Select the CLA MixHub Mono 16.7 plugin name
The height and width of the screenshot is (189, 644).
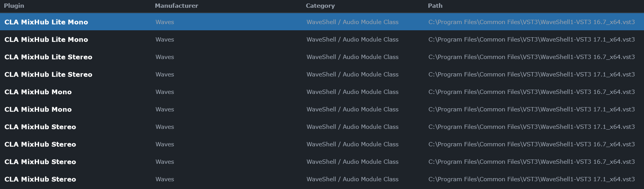pos(38,92)
